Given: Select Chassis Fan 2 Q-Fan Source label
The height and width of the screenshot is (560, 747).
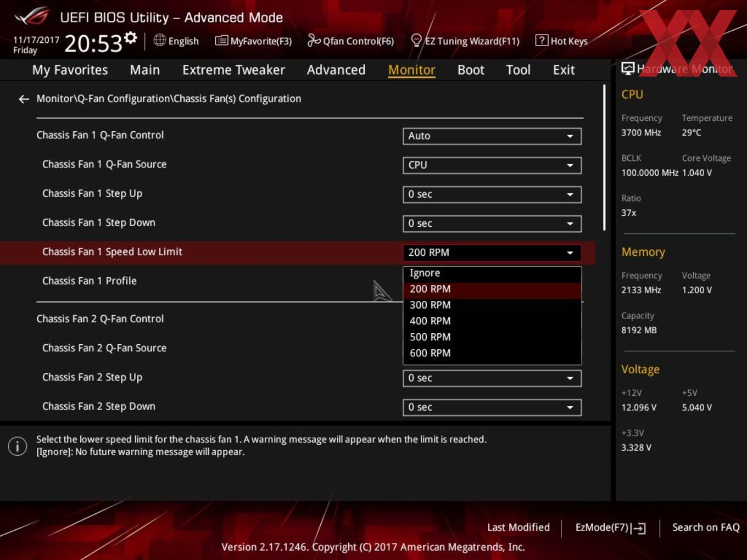Looking at the screenshot, I should 104,348.
